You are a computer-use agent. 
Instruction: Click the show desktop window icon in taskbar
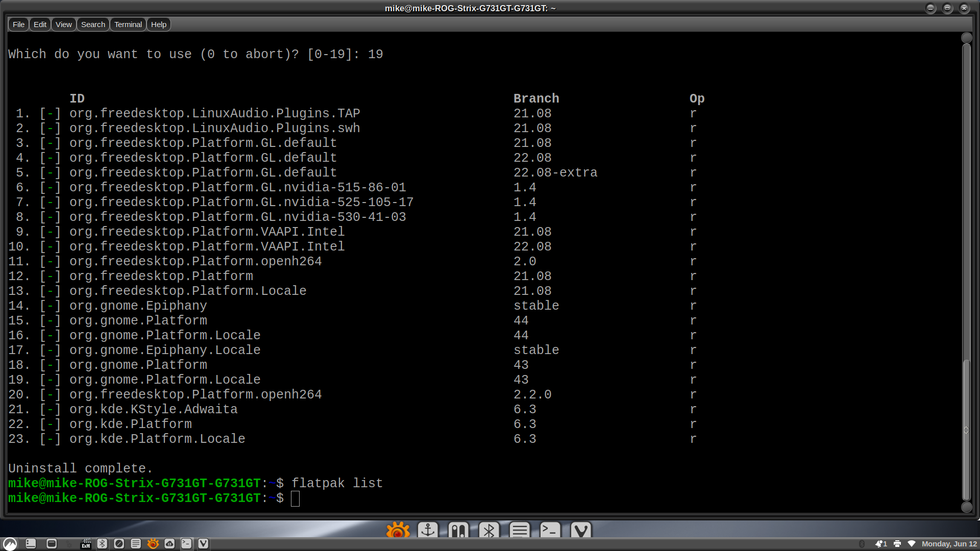coord(52,544)
